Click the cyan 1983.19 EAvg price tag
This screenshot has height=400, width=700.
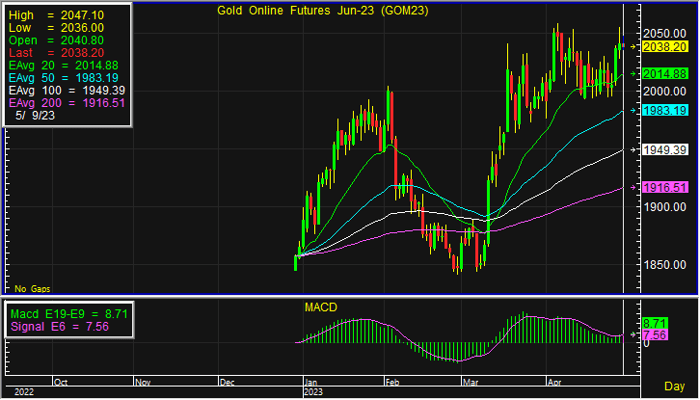click(664, 110)
